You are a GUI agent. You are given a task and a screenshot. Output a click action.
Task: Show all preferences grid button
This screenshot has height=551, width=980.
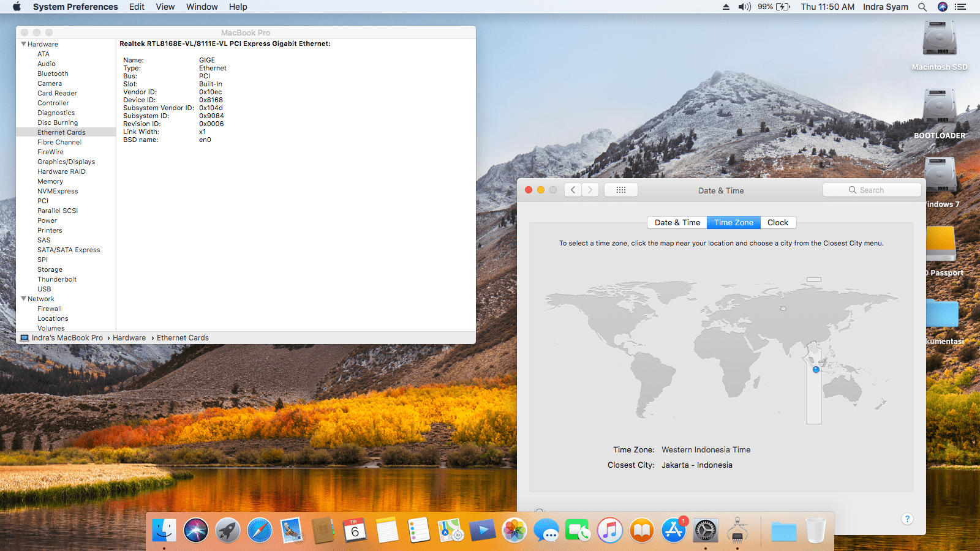621,190
